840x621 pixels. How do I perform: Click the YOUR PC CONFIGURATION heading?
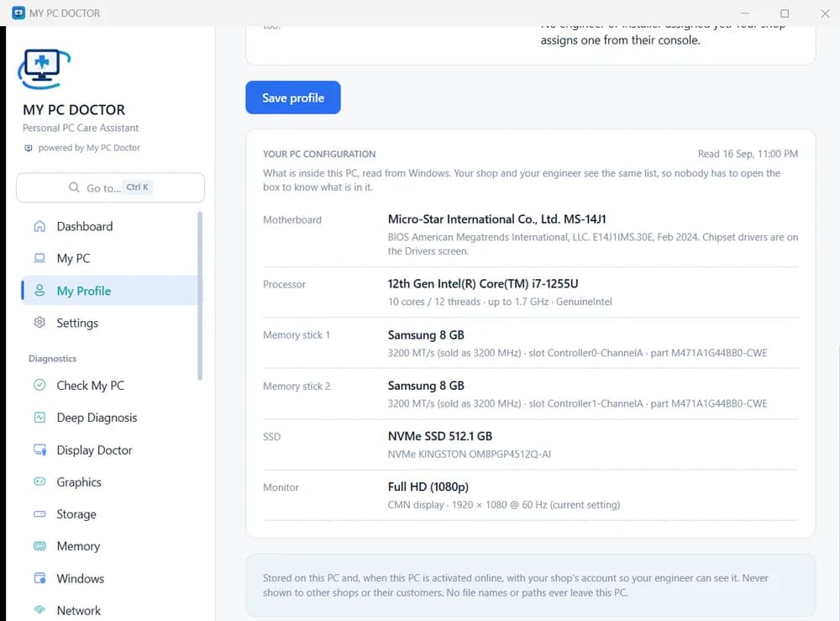click(319, 154)
